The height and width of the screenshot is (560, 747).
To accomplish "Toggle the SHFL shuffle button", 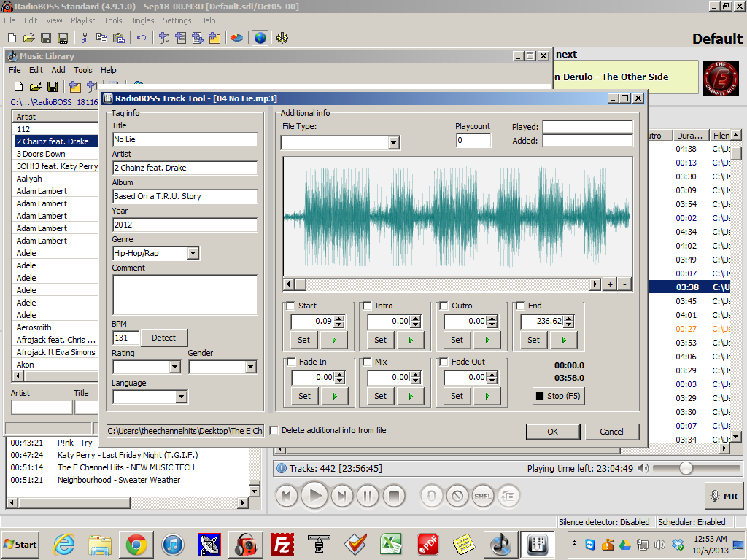I will click(482, 496).
